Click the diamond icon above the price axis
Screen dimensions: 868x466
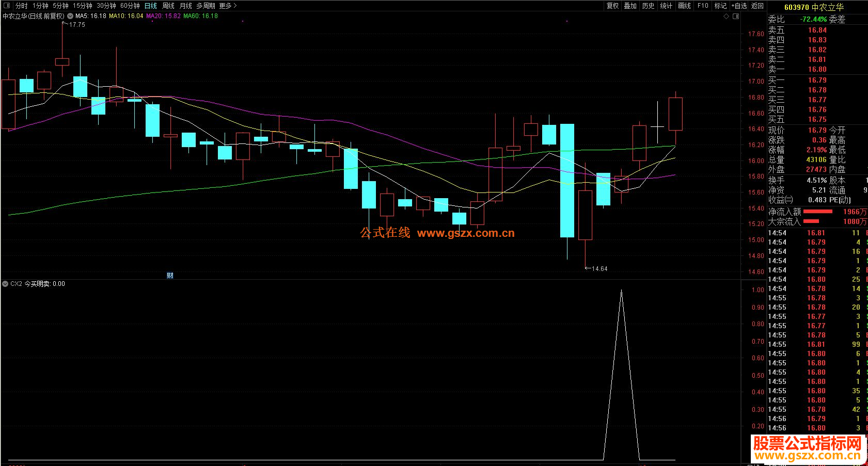[727, 17]
